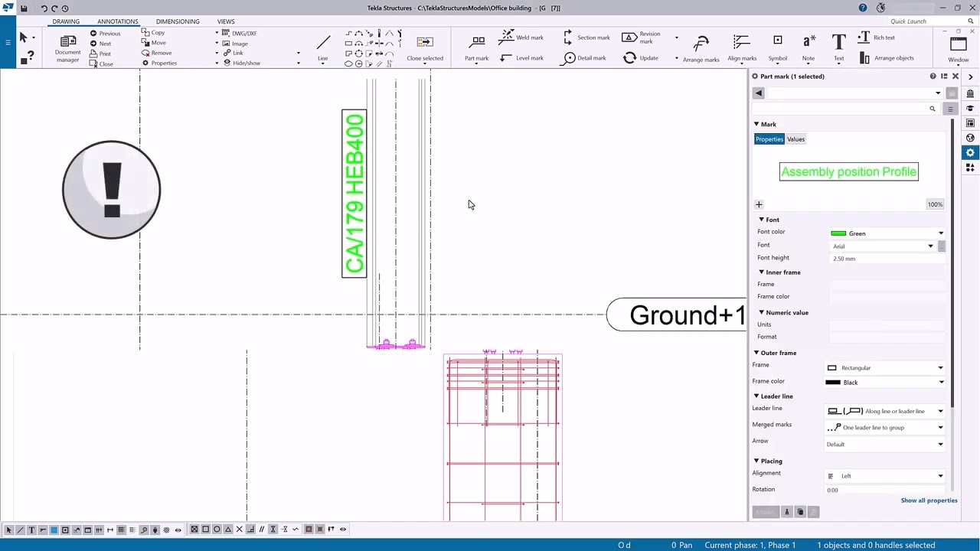Open the VIEWS ribbon tab
Viewport: 980px width, 551px height.
[226, 21]
